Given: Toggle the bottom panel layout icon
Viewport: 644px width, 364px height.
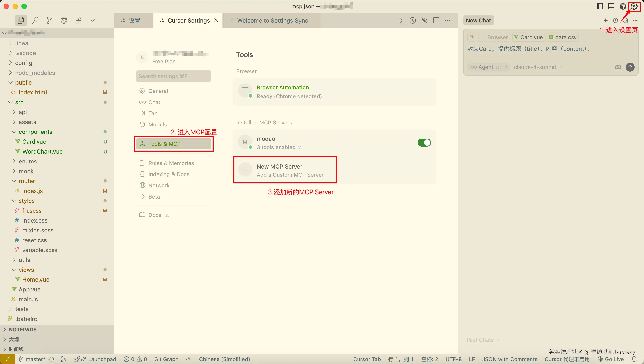Looking at the screenshot, I should (x=611, y=6).
